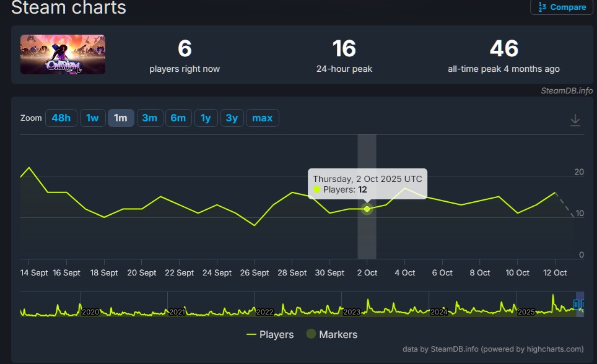Select the 3m zoom range
This screenshot has height=364, width=597.
[150, 118]
